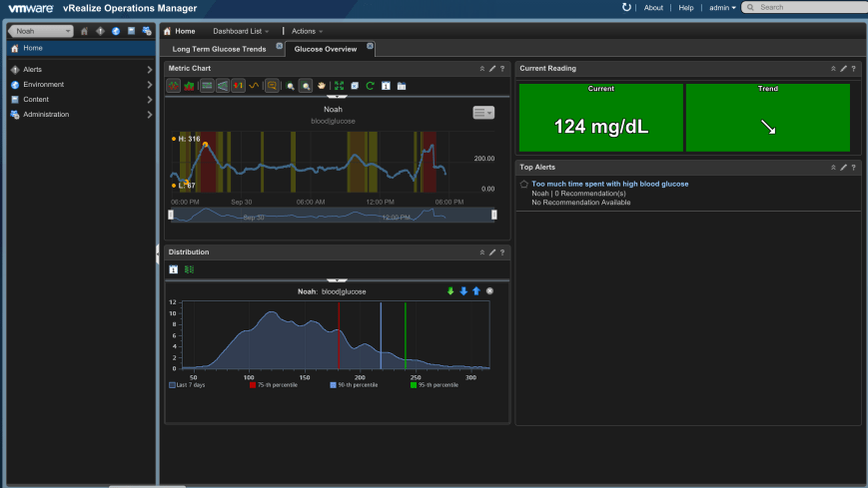The width and height of the screenshot is (868, 488).
Task: Click the Trend arrow scoreboard tile
Action: pyautogui.click(x=768, y=118)
